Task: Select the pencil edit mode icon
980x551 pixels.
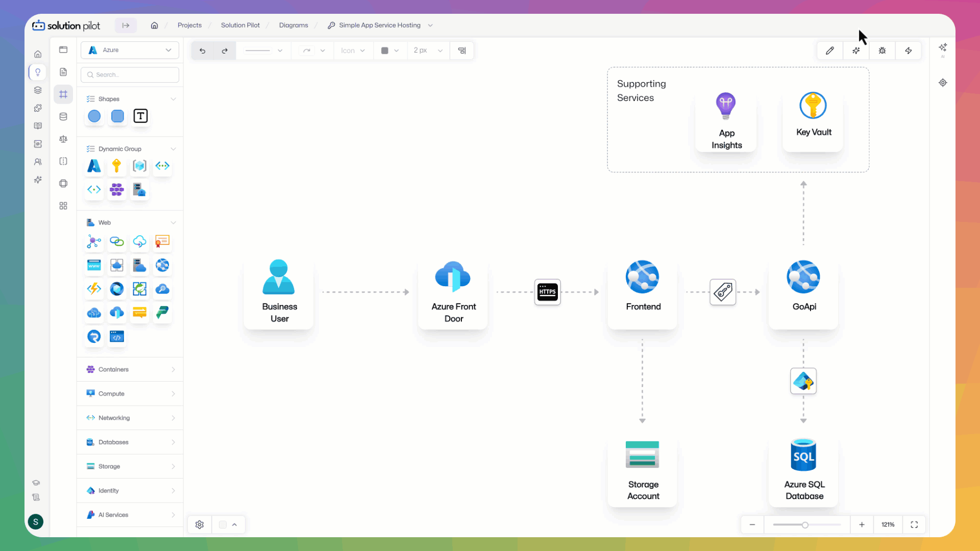Action: pyautogui.click(x=830, y=51)
